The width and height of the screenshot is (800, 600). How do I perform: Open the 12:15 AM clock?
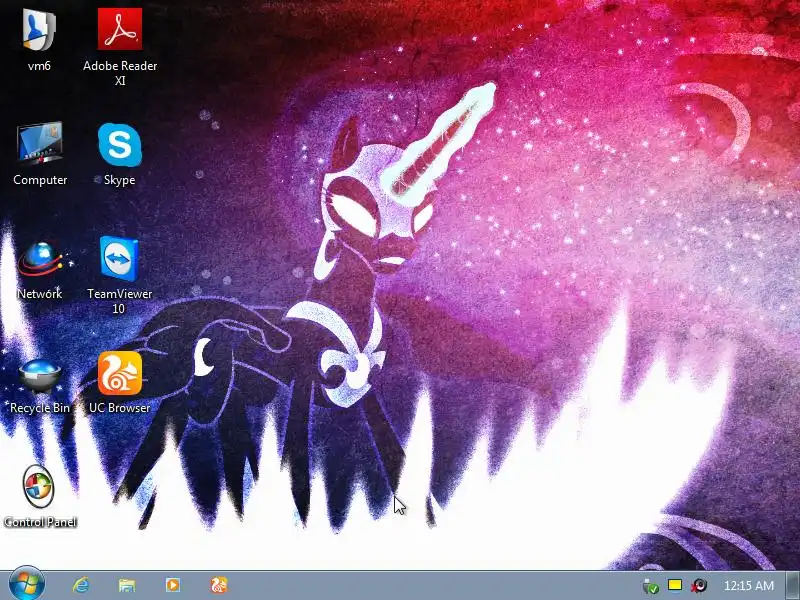coord(748,585)
